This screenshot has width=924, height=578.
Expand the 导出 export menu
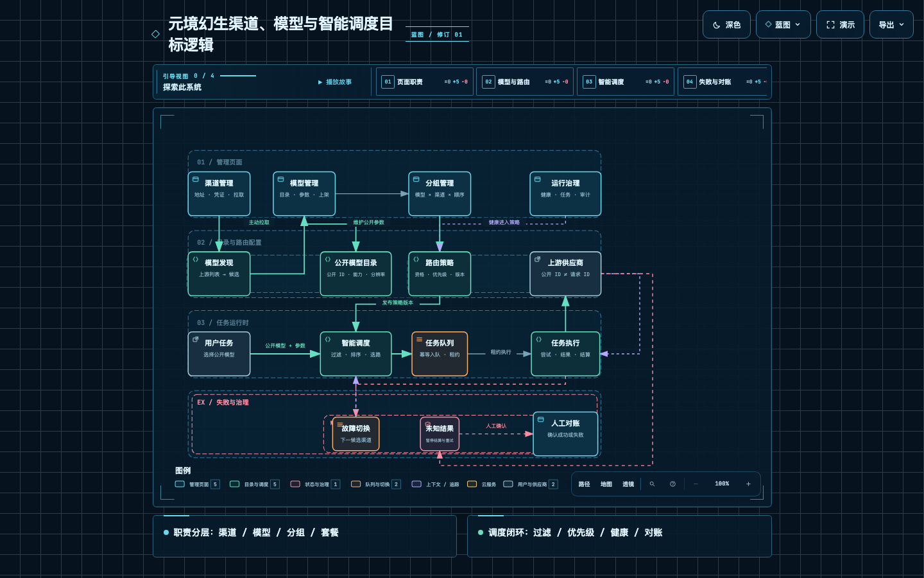(891, 24)
